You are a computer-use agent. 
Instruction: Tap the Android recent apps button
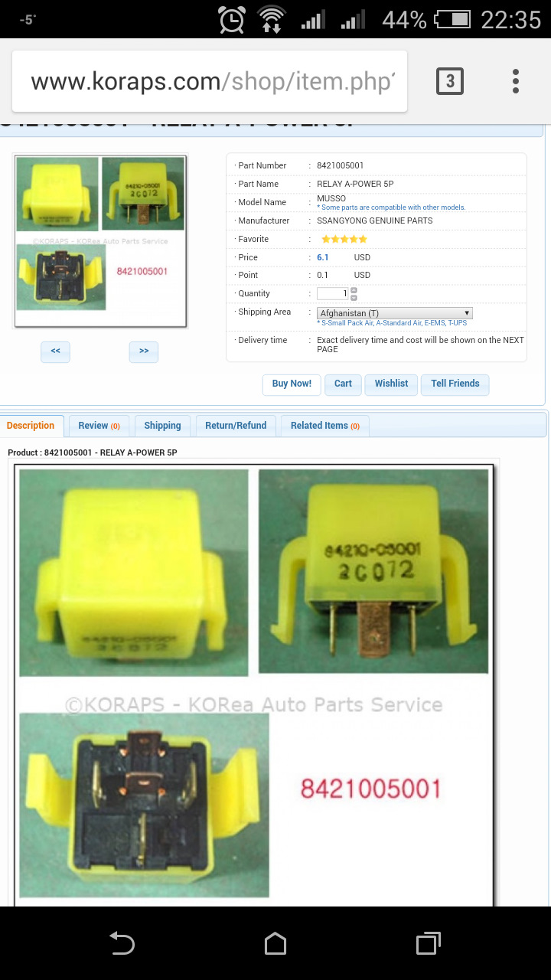[x=429, y=943]
